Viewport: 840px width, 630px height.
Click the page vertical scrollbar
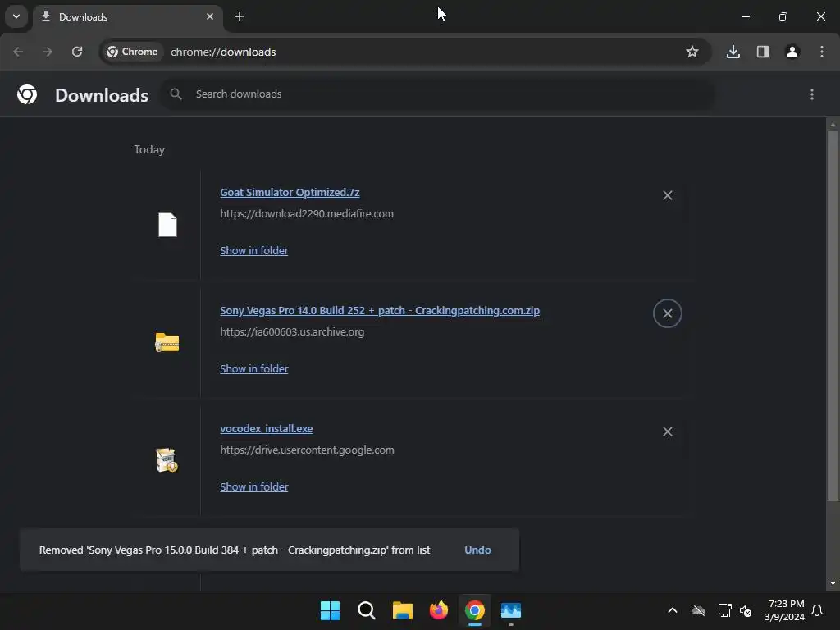(x=833, y=316)
